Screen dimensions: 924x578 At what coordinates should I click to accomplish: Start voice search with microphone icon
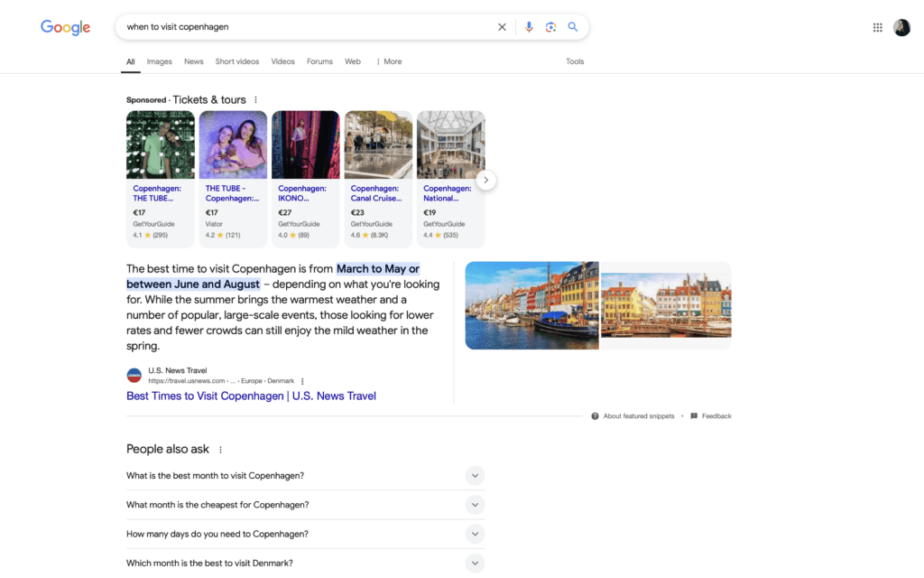529,27
